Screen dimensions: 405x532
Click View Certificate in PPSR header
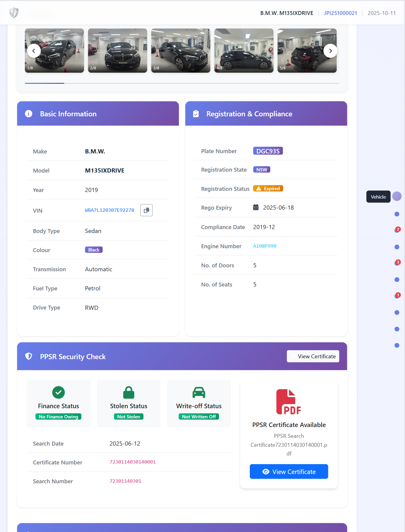click(x=313, y=356)
